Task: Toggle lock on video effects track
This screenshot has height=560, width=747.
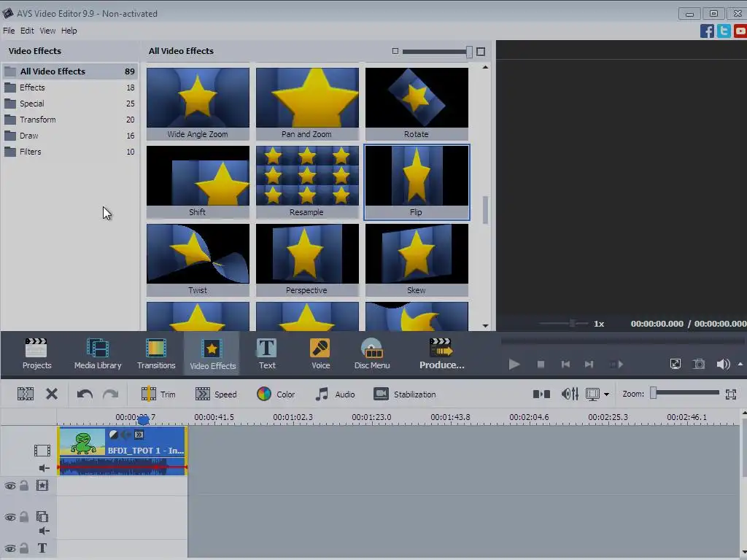Action: tap(24, 486)
